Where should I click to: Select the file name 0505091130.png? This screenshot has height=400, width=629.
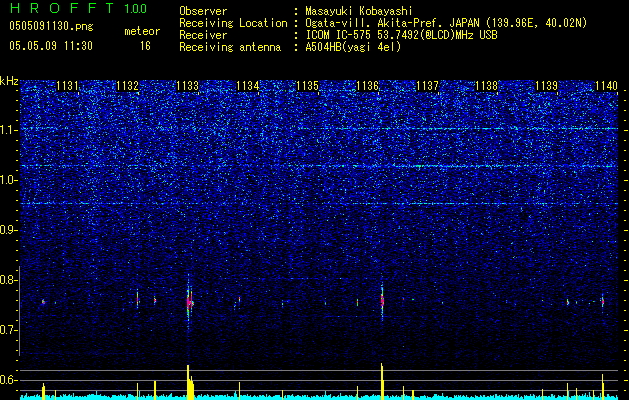pyautogui.click(x=51, y=26)
